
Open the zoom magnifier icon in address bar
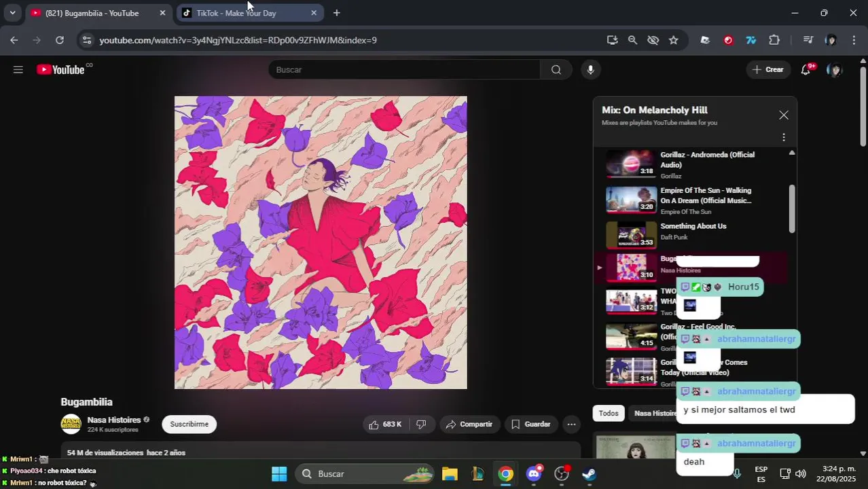pyautogui.click(x=632, y=40)
